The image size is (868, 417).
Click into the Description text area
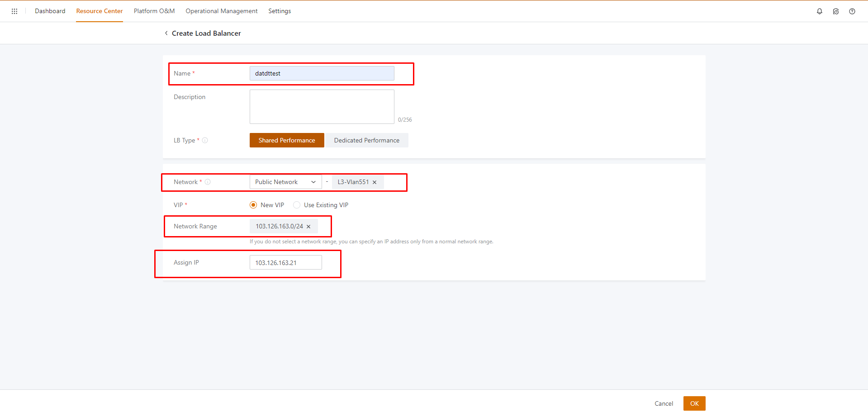[322, 107]
